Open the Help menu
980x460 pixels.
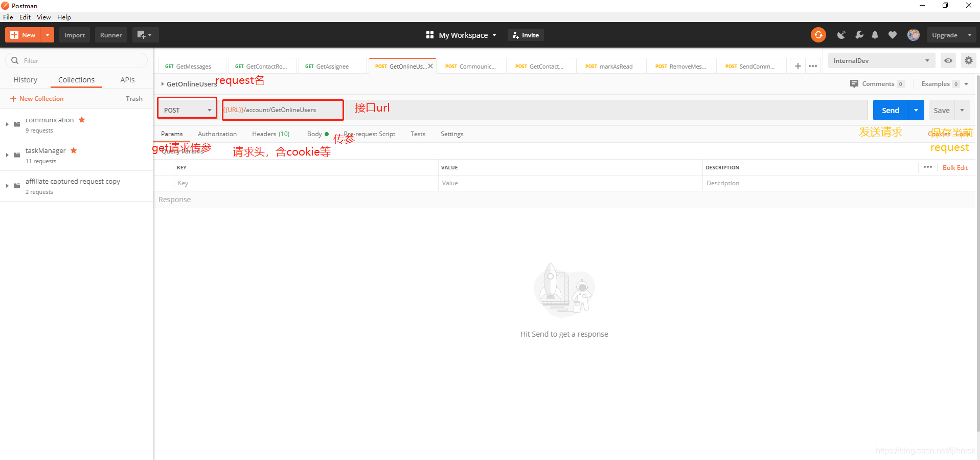click(64, 17)
